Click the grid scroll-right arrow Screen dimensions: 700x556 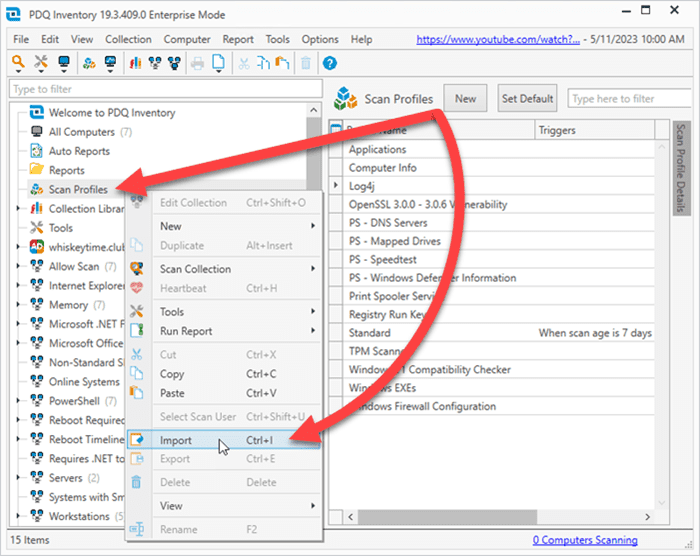647,517
